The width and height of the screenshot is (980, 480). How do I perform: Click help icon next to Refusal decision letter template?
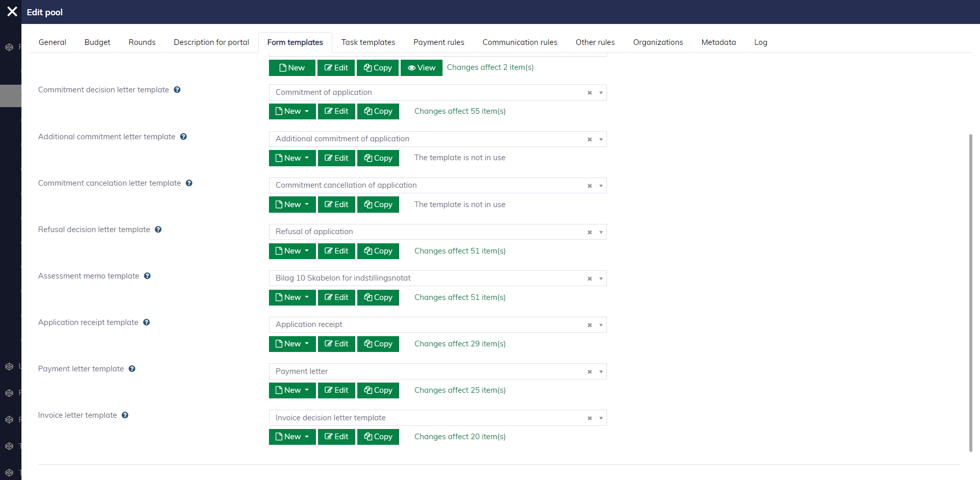(158, 230)
